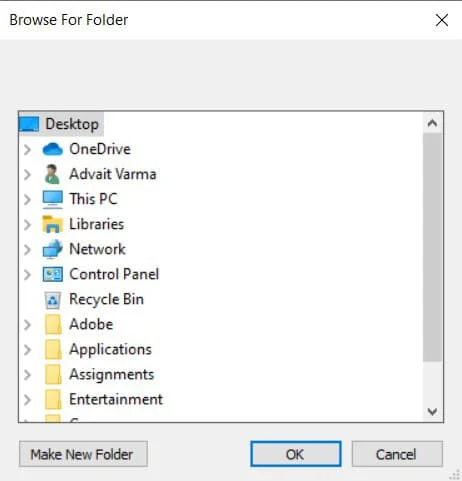The image size is (462, 481).
Task: Select the Entertainment folder item
Action: point(104,399)
